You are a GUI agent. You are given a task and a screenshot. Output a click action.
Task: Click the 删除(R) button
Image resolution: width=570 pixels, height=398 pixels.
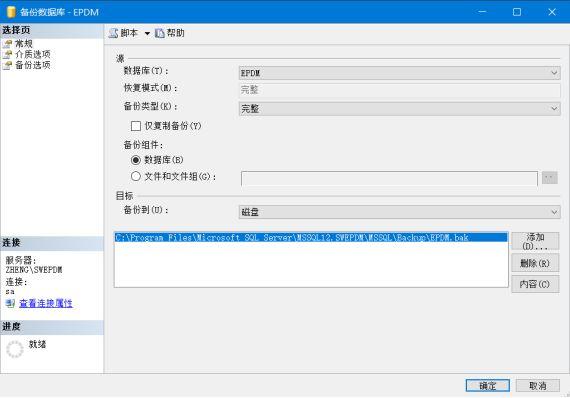click(x=535, y=263)
